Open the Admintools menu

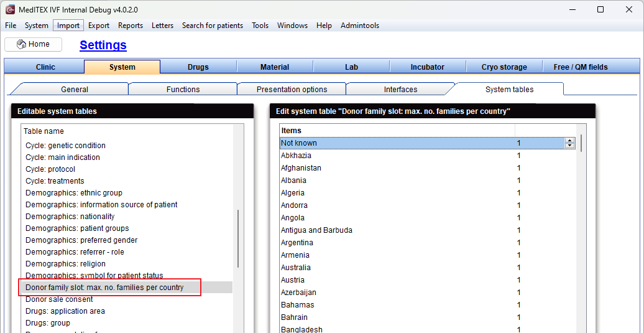pos(360,26)
